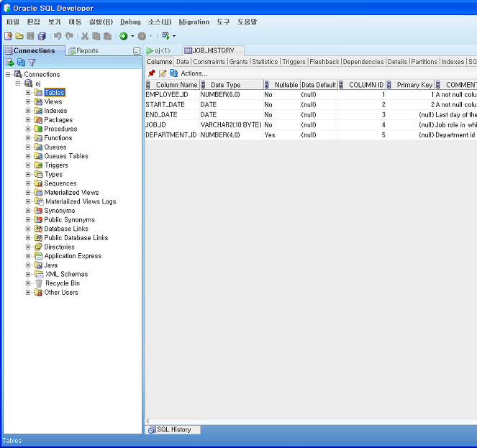477x448 pixels.
Task: Click the Refresh icon beside Actions
Action: (173, 73)
